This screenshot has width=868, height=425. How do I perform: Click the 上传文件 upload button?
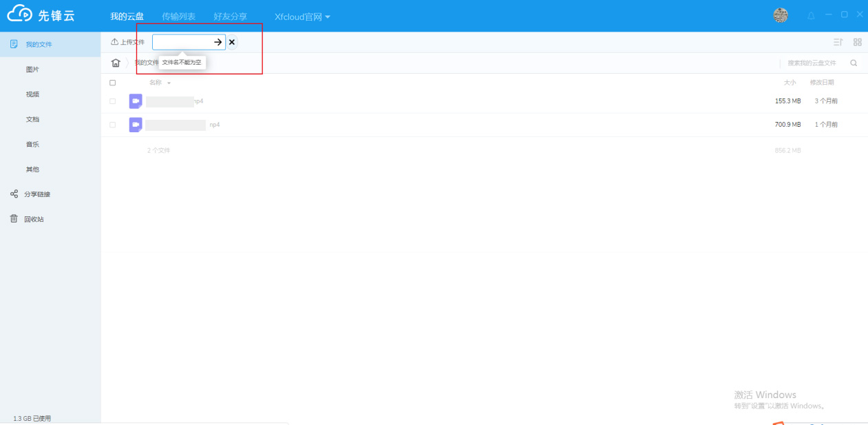coord(128,42)
